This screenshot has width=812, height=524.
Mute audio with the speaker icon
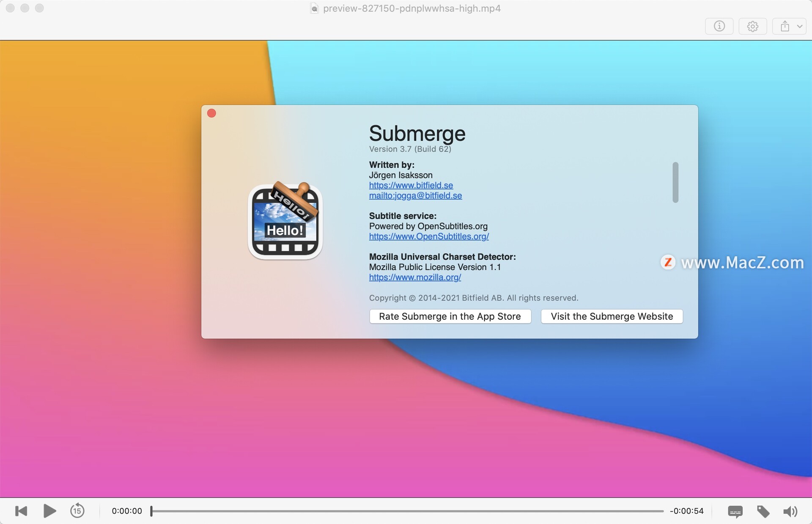point(790,511)
